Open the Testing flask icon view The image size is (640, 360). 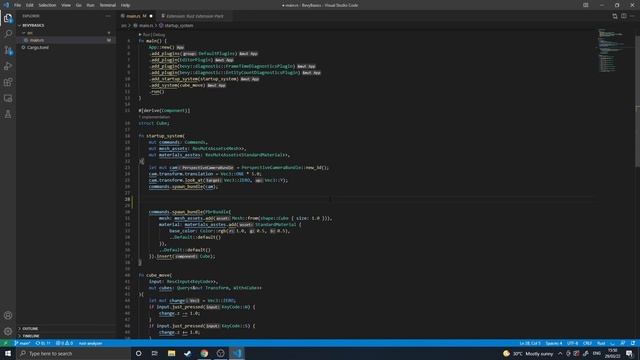point(8,114)
